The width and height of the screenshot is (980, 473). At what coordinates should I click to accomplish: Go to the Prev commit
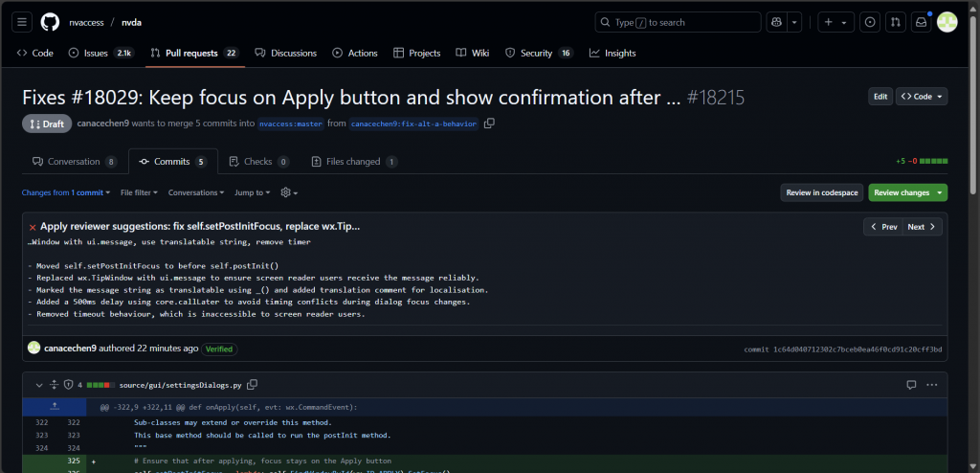(x=883, y=227)
